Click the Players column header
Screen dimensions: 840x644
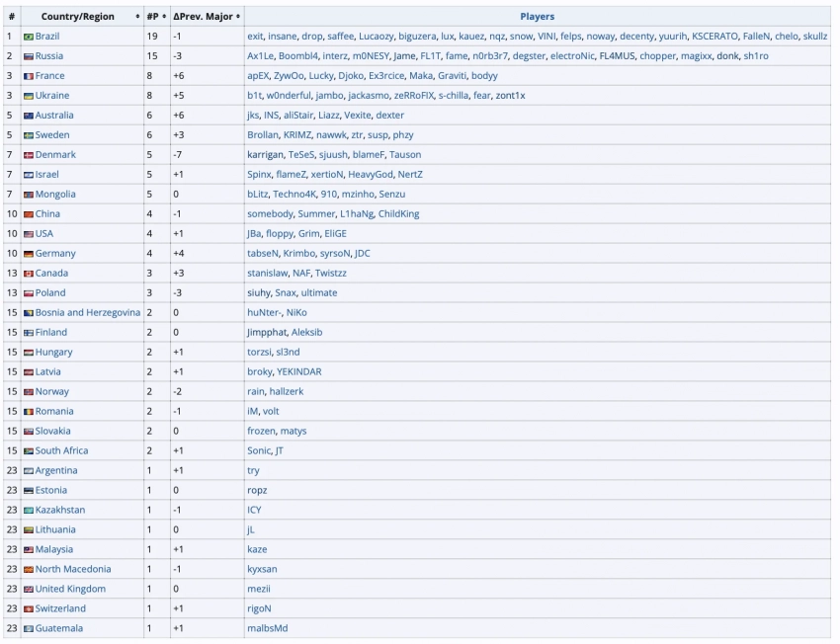(x=537, y=17)
